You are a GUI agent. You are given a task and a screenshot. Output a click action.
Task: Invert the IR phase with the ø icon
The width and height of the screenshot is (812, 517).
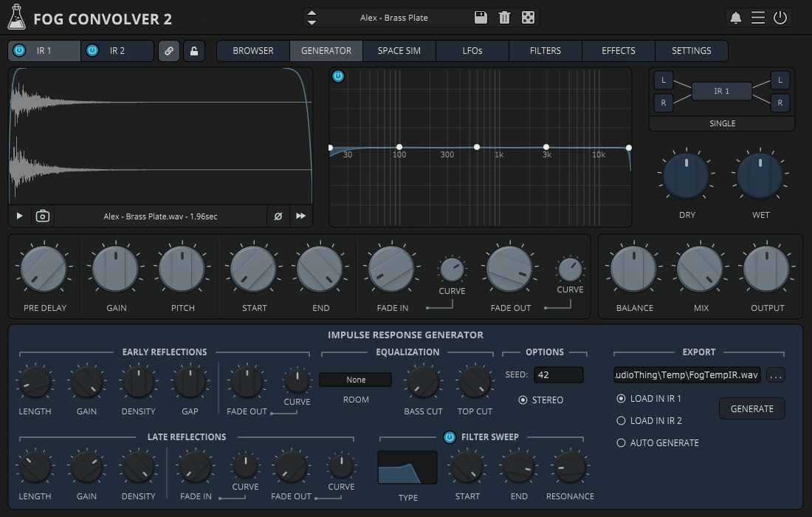click(278, 216)
